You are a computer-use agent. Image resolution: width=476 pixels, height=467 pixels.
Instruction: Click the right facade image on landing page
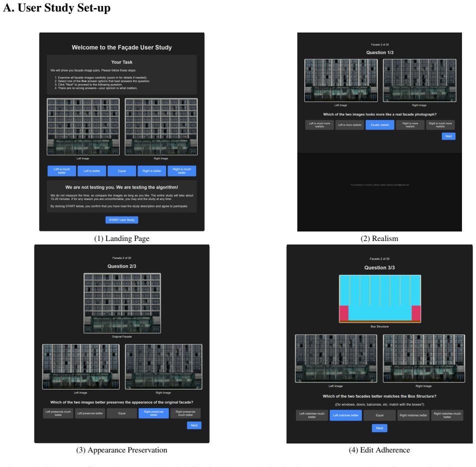coord(161,127)
